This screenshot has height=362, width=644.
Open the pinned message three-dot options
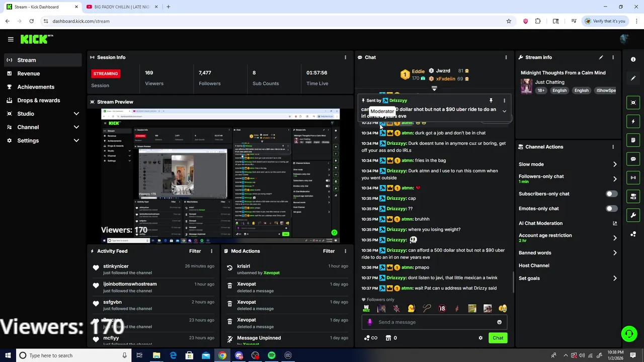tap(504, 101)
